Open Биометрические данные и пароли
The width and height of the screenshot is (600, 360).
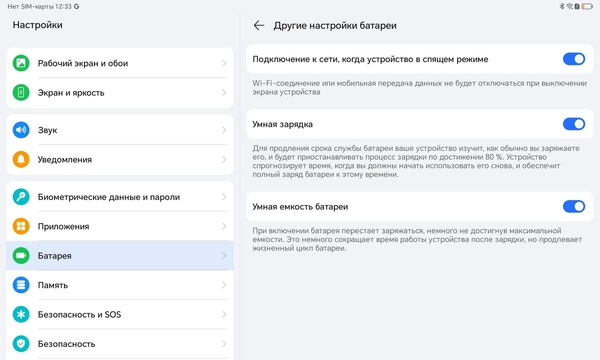point(120,197)
